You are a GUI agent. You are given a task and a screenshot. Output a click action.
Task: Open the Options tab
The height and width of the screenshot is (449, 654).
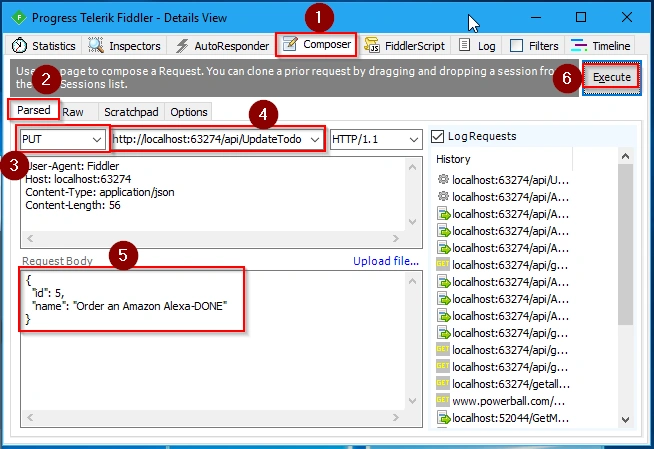pyautogui.click(x=189, y=112)
